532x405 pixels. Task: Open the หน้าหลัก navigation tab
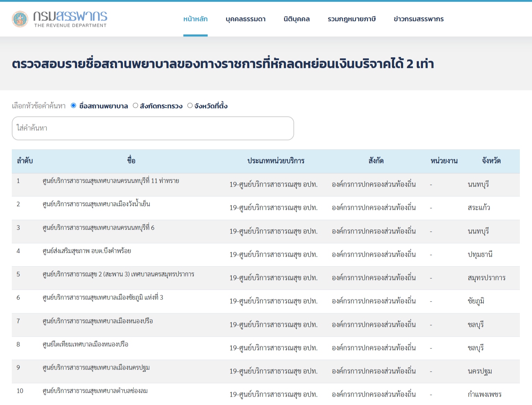click(x=195, y=19)
